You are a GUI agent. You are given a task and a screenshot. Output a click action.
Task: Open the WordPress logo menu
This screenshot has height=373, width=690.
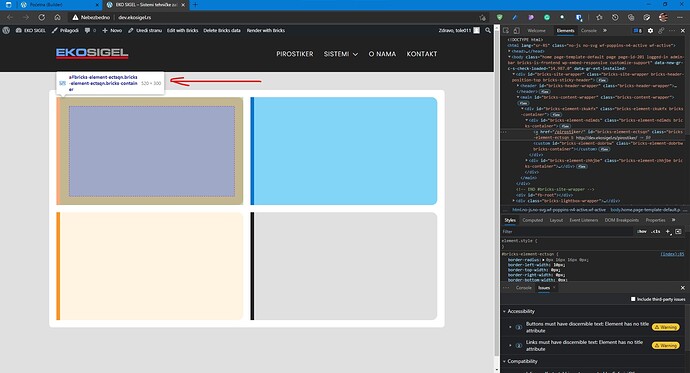coord(6,30)
